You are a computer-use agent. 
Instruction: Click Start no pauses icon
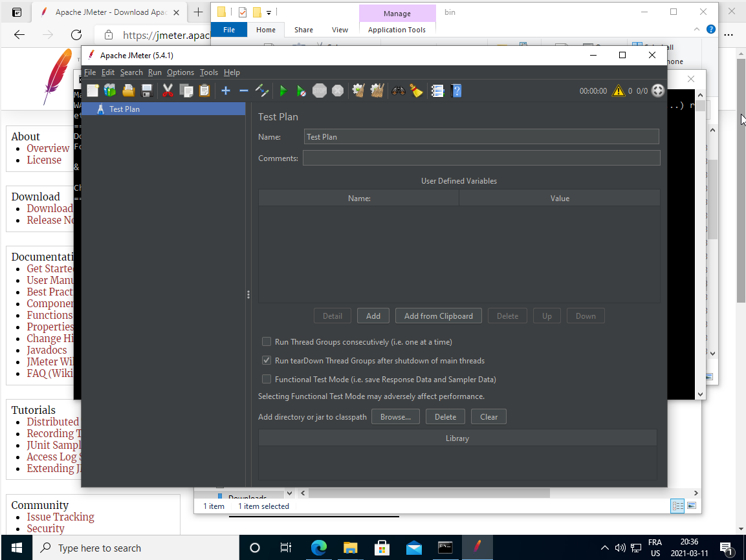point(301,91)
